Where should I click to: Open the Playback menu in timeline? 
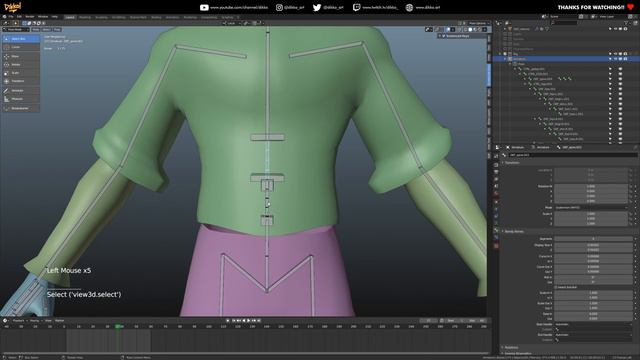coord(18,321)
